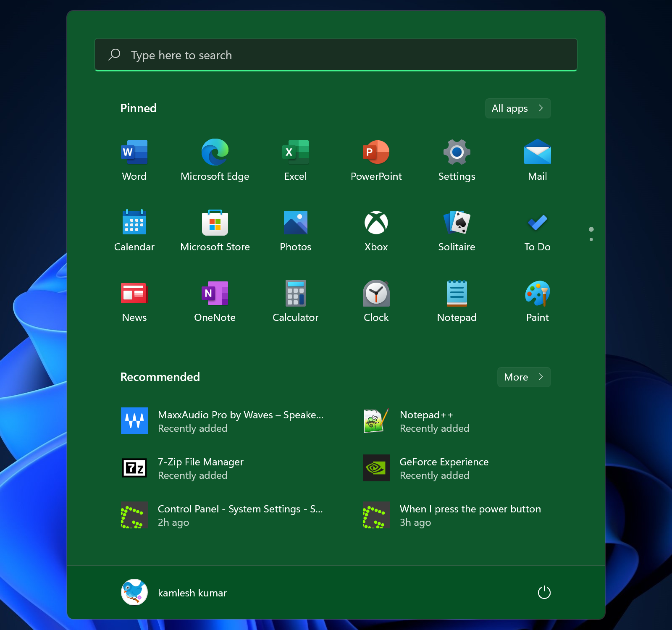Open the Mail app

click(x=537, y=160)
